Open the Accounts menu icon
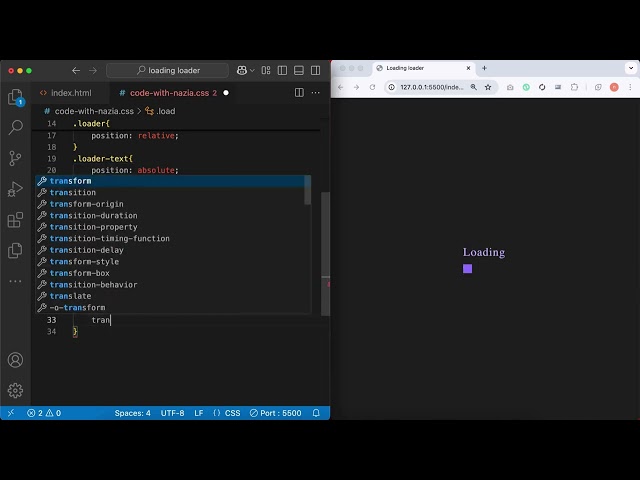This screenshot has width=640, height=480. (16, 360)
